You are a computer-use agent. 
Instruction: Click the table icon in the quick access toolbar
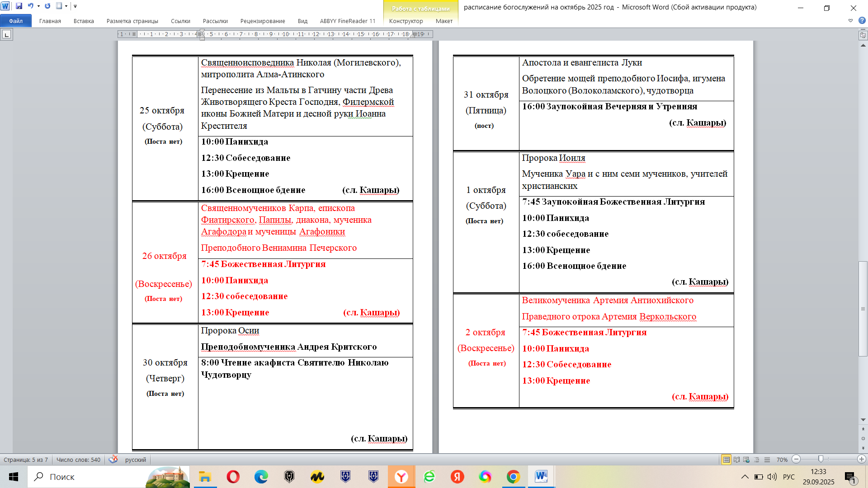(59, 6)
